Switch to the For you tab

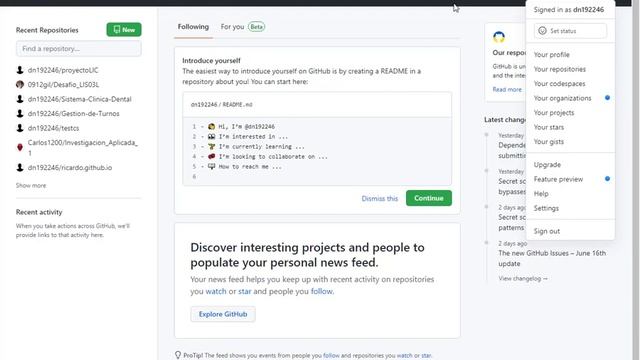coord(232,27)
